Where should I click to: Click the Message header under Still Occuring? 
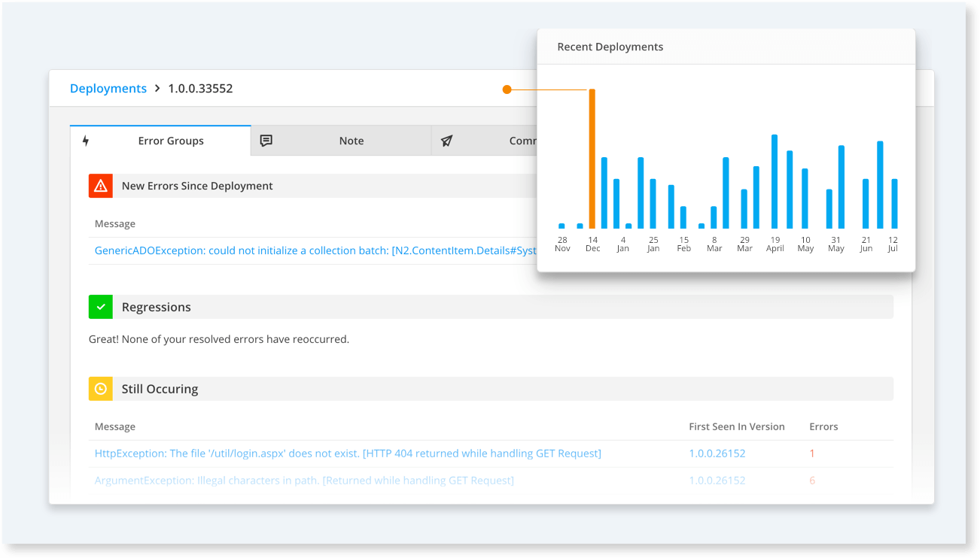click(115, 426)
